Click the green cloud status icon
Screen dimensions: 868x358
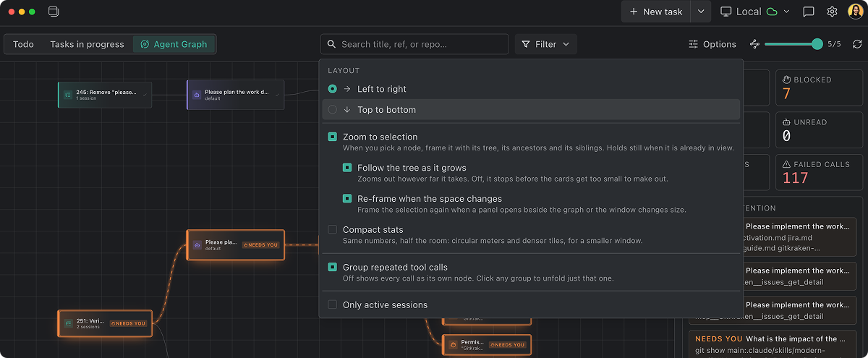(773, 12)
